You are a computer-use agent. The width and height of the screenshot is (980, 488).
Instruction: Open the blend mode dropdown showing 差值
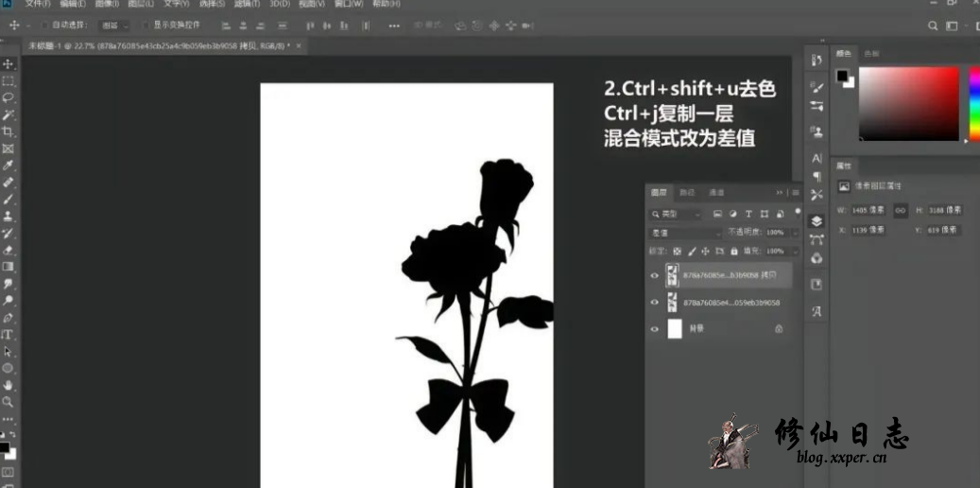pos(684,233)
